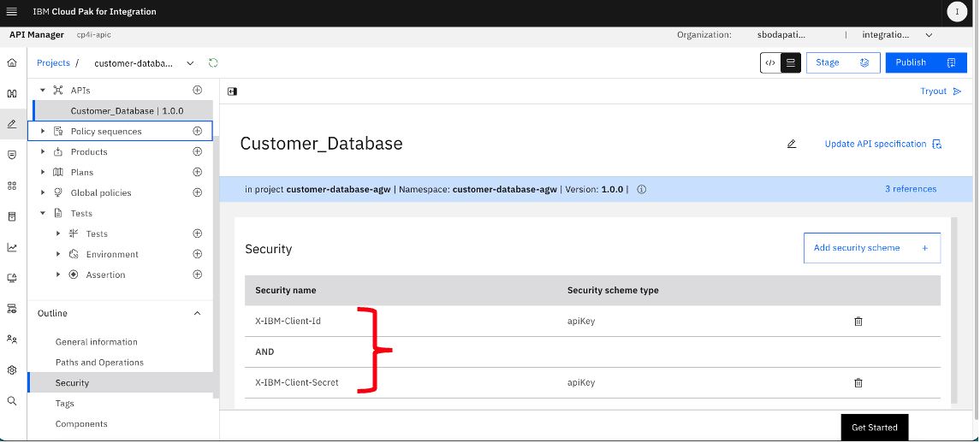Select Components in the Outline

pos(81,423)
